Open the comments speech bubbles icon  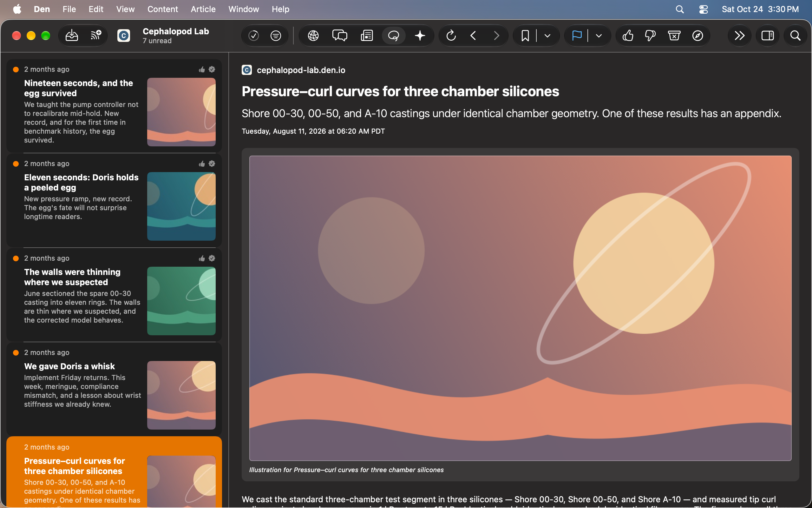340,36
